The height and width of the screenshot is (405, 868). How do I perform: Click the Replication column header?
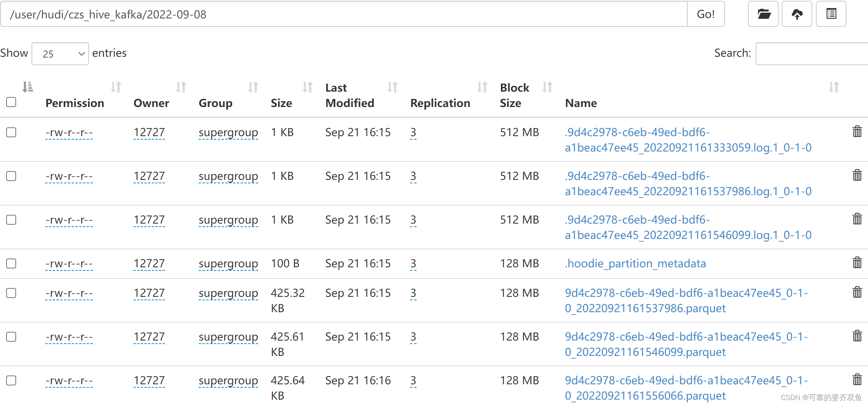pos(440,103)
